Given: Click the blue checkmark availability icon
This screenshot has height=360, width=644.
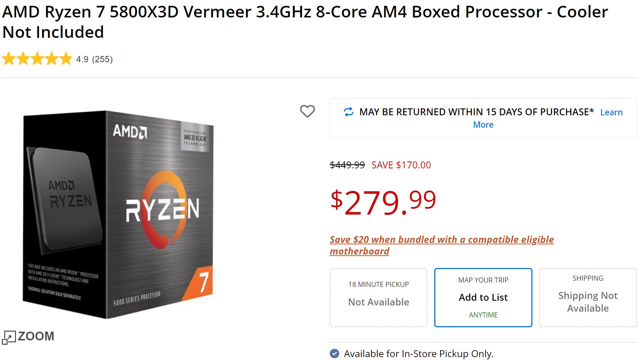Looking at the screenshot, I should point(334,353).
